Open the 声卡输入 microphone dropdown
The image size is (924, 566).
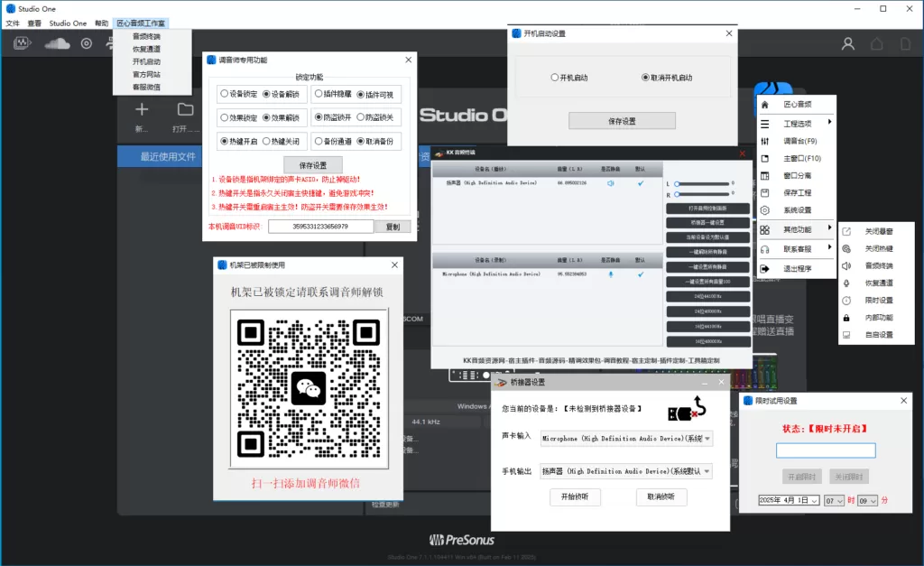click(625, 439)
